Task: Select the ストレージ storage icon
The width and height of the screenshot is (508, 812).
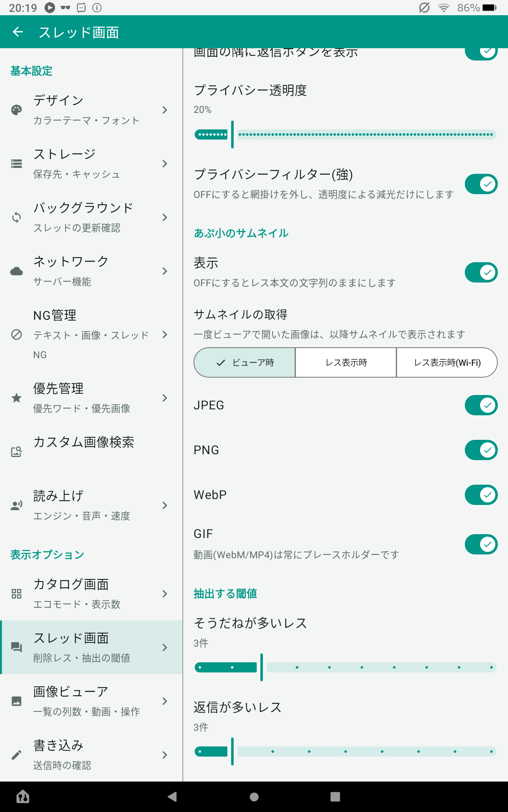Action: [x=17, y=164]
